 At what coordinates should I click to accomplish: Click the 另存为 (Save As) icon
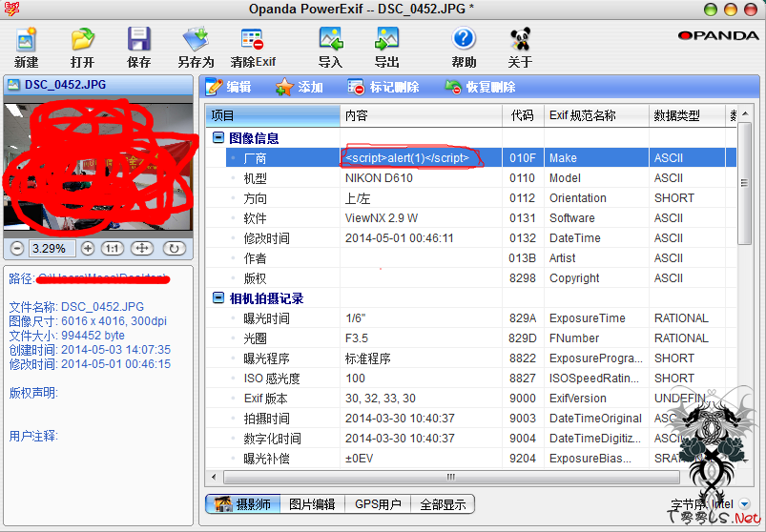[196, 47]
